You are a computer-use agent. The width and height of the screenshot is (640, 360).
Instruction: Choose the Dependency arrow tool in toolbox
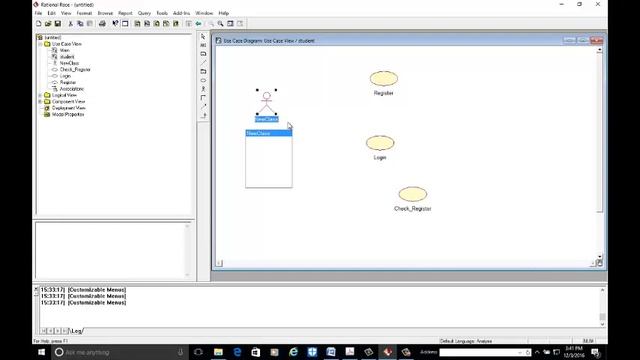coord(203,107)
